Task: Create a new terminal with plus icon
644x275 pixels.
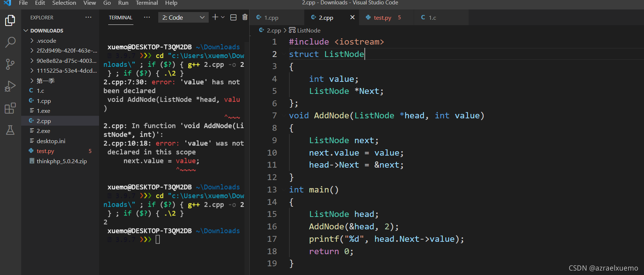Action: click(x=215, y=17)
